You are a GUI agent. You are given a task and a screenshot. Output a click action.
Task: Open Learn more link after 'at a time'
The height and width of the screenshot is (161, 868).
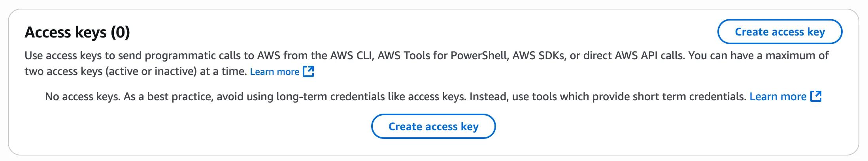[x=275, y=72]
